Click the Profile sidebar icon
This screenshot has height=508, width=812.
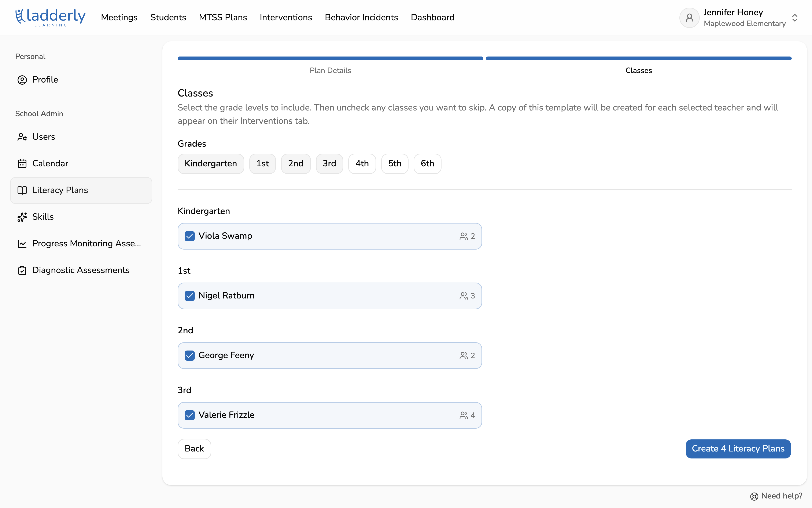pos(22,80)
